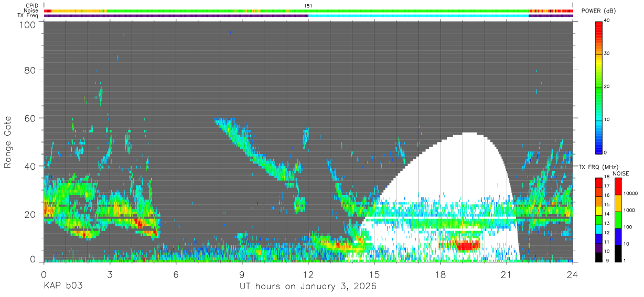The height and width of the screenshot is (297, 644).
Task: Click the TX Freq row label
Action: (x=29, y=16)
